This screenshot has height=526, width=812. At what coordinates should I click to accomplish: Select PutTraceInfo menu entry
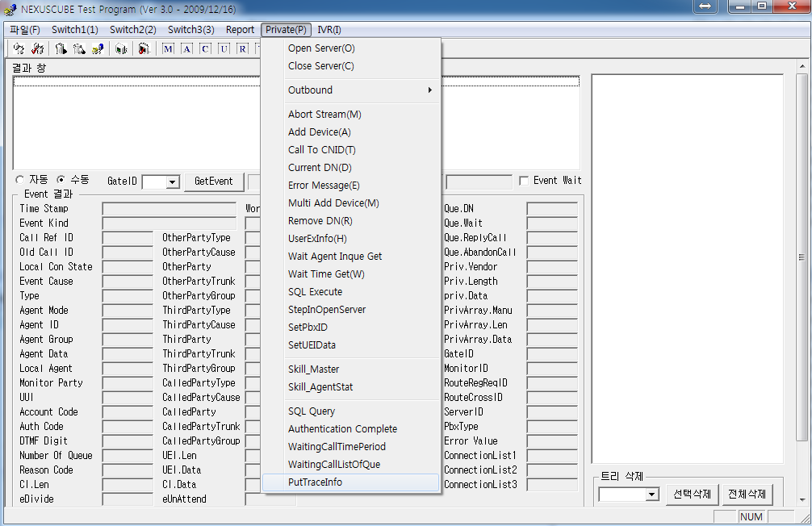352,482
